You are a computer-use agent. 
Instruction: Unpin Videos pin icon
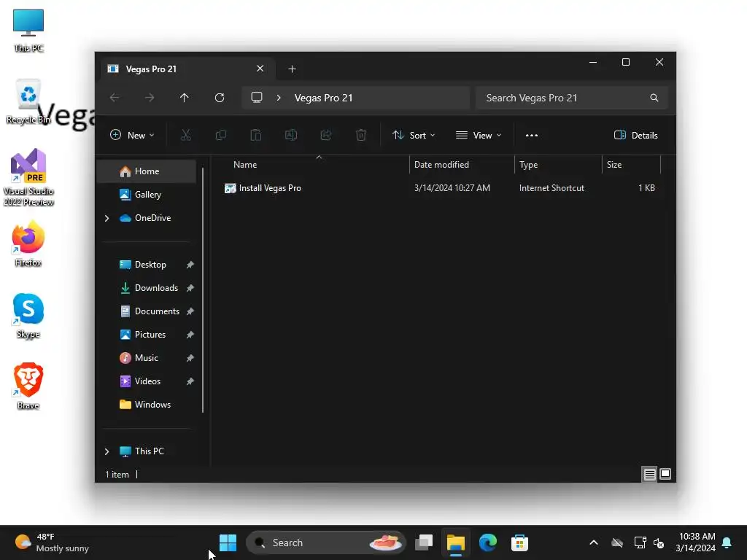(x=190, y=381)
